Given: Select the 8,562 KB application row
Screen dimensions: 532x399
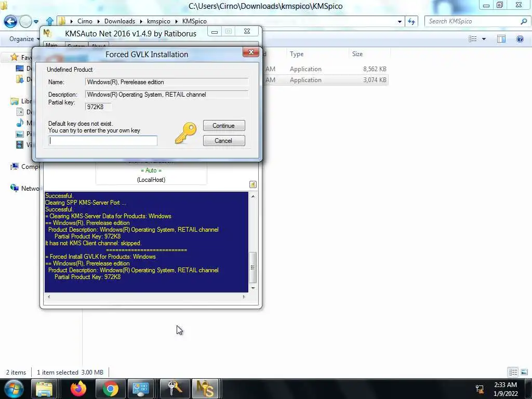Looking at the screenshot, I should point(326,69).
